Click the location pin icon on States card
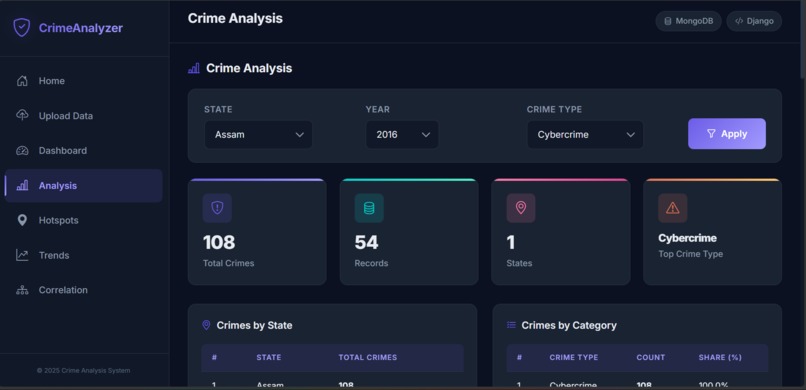 tap(521, 208)
